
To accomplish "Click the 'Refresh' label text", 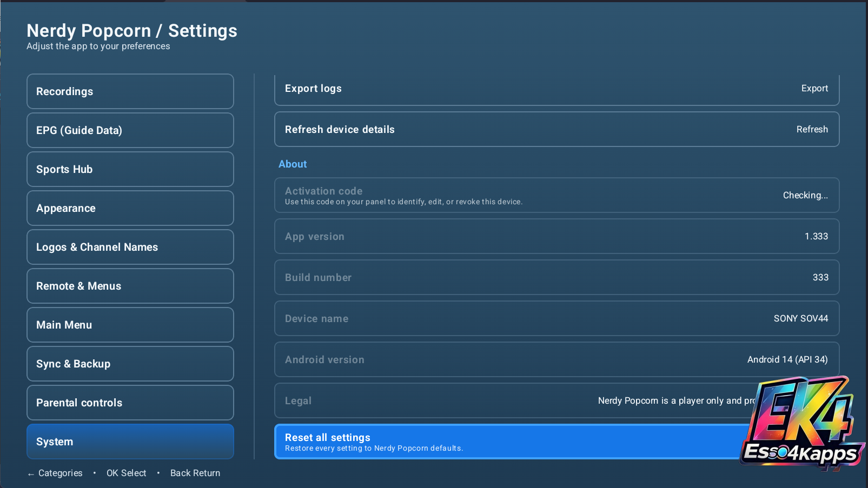I will pos(812,129).
